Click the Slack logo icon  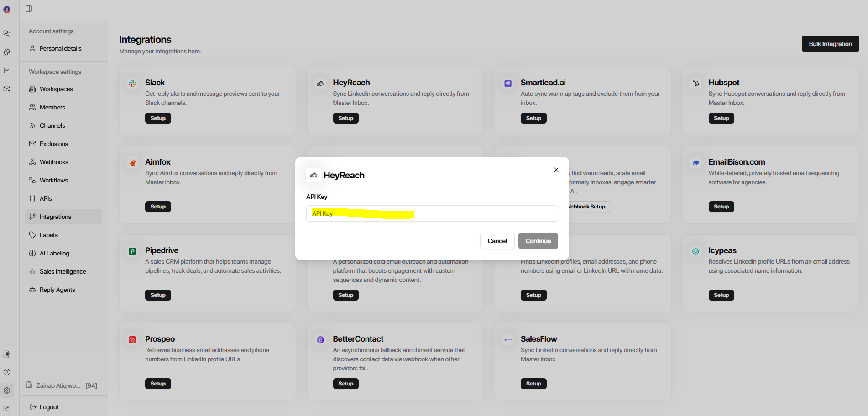[132, 83]
